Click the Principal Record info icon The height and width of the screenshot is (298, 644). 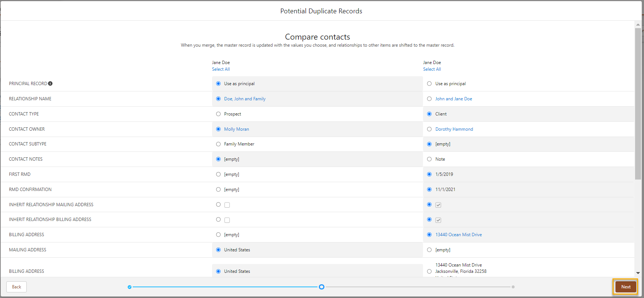(x=50, y=84)
